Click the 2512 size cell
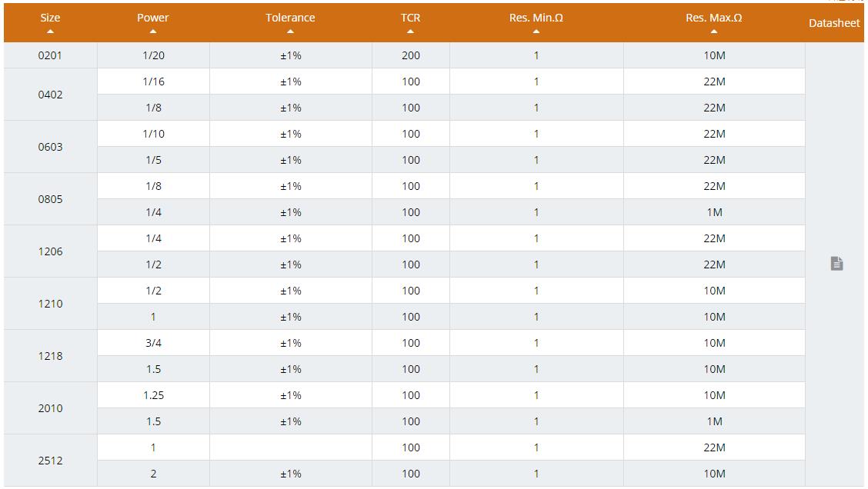 tap(50, 461)
